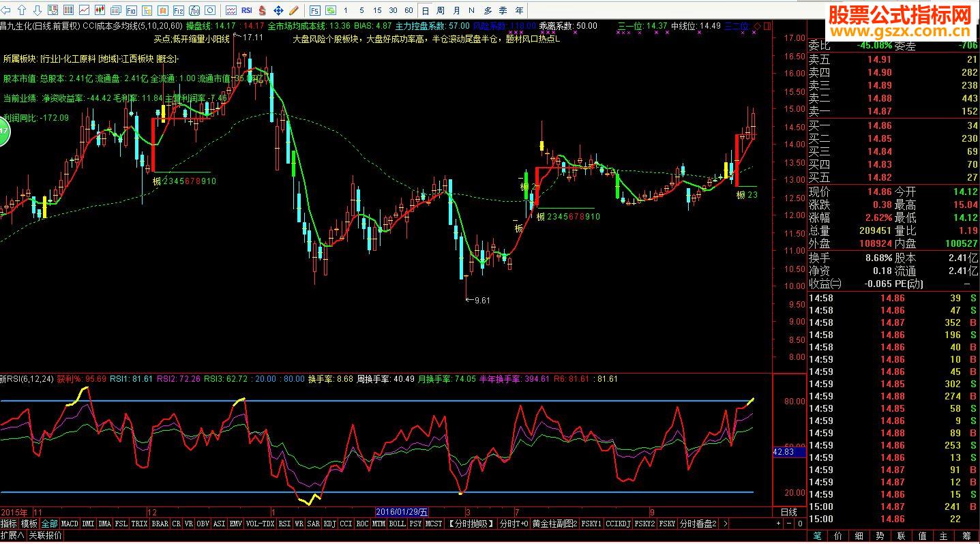Open the f(x) formula manager icon
This screenshot has width=980, height=544.
[194, 10]
